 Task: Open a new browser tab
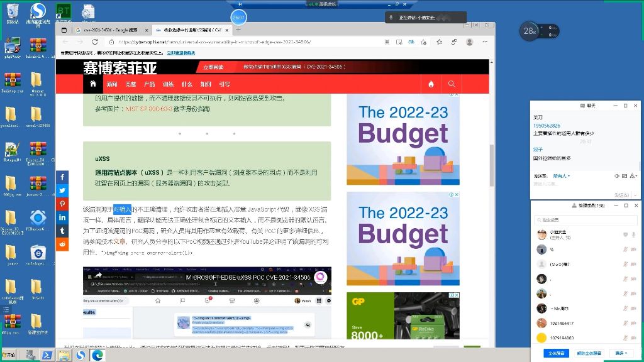pyautogui.click(x=238, y=30)
